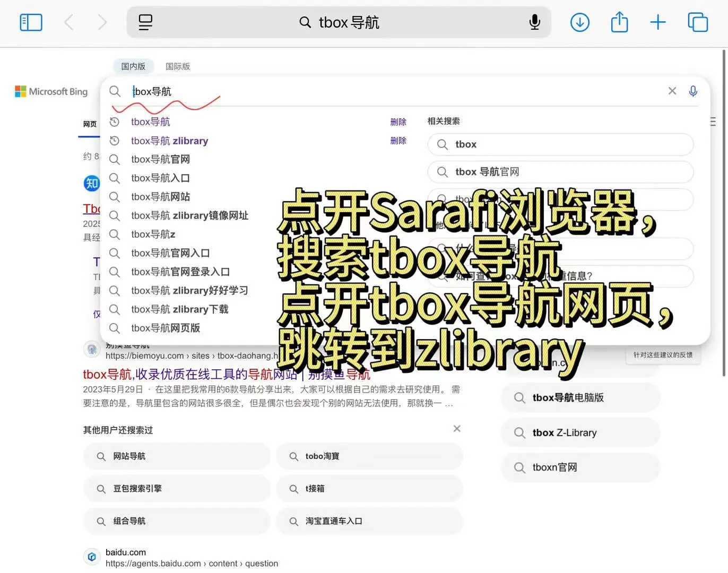This screenshot has width=728, height=573.
Task: Choose suggestion tbox导航入口
Action: (160, 178)
